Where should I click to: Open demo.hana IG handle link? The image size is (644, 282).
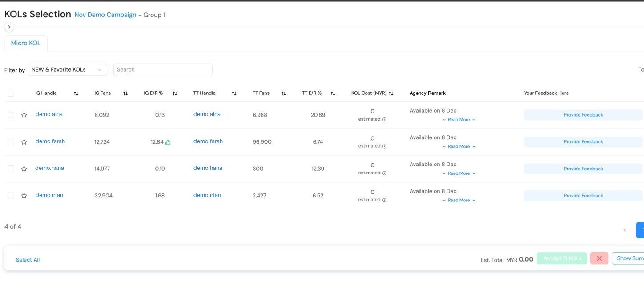49,168
